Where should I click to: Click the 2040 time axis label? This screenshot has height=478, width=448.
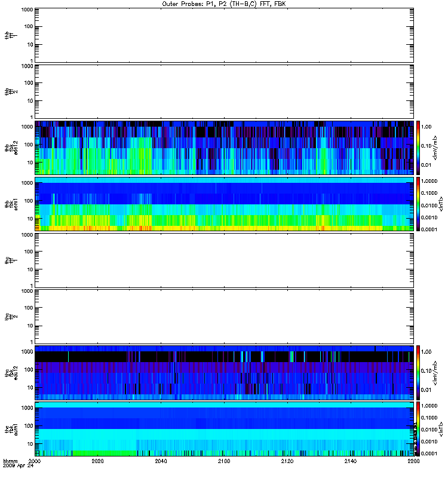161,461
